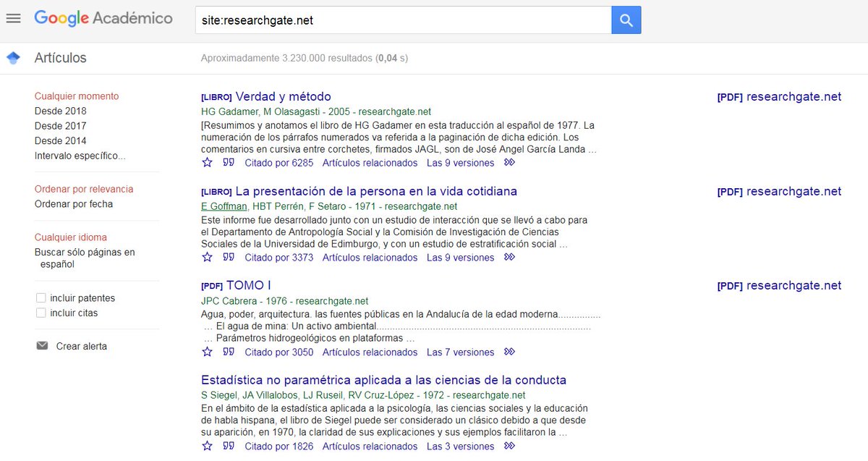Select 'Ordenar por relevancia'

point(84,189)
